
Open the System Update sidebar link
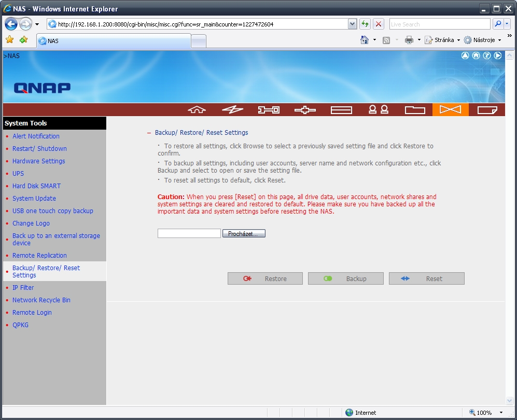pyautogui.click(x=34, y=199)
